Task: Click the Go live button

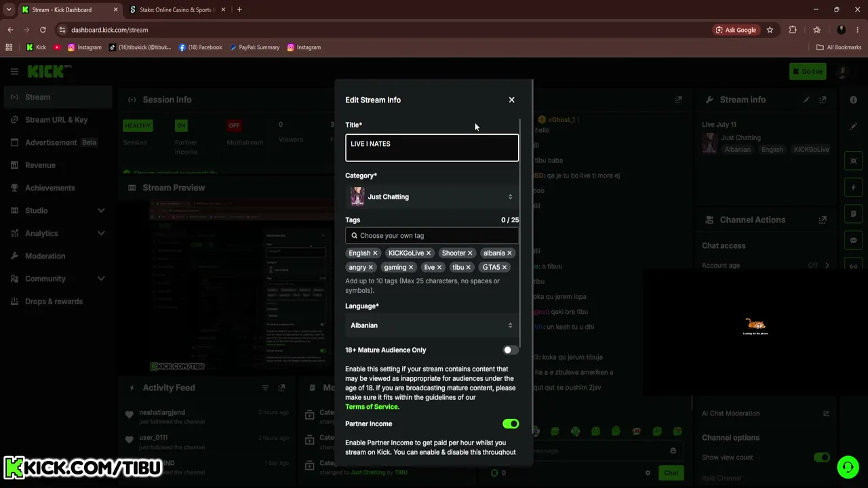Action: 808,71
